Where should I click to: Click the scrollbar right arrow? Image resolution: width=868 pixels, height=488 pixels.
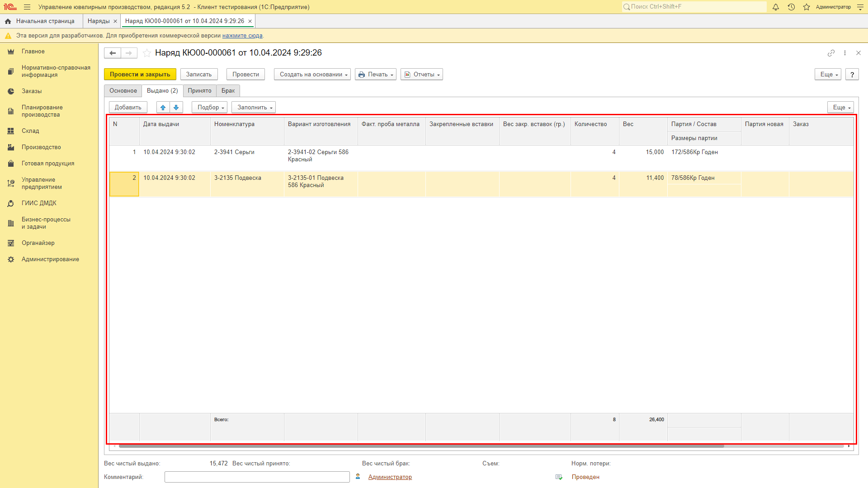click(849, 446)
